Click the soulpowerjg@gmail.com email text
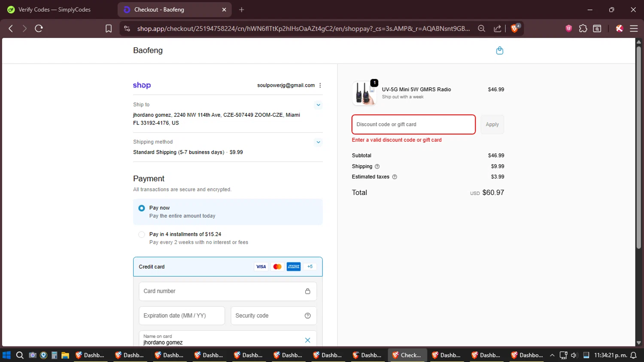This screenshot has width=644, height=362. point(286,85)
